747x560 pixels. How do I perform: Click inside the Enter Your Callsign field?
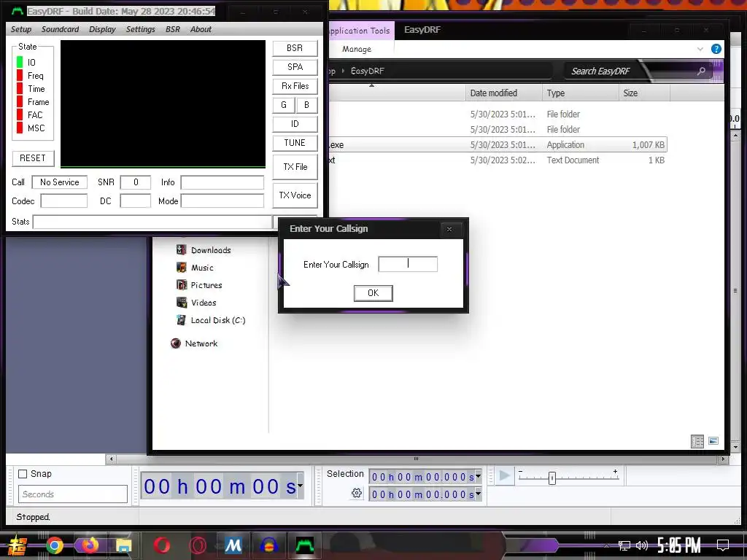click(x=408, y=264)
